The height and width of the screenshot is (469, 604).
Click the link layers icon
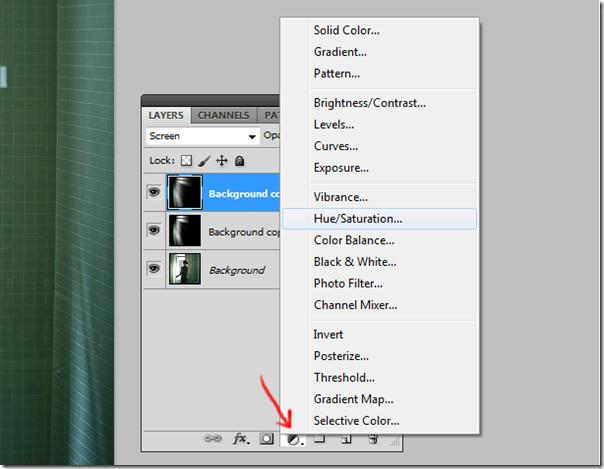(x=212, y=438)
